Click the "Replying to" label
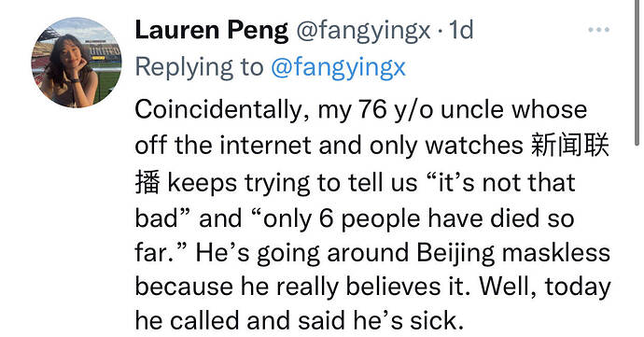The image size is (644, 337). click(199, 67)
